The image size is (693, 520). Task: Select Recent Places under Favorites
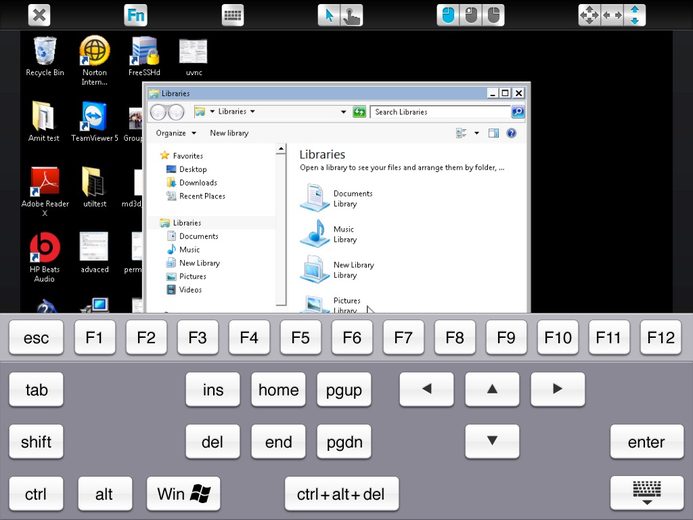pos(195,196)
